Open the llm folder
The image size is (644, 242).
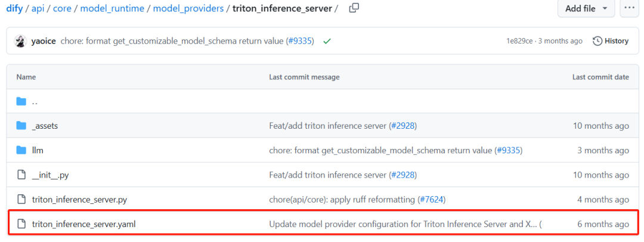pyautogui.click(x=38, y=150)
